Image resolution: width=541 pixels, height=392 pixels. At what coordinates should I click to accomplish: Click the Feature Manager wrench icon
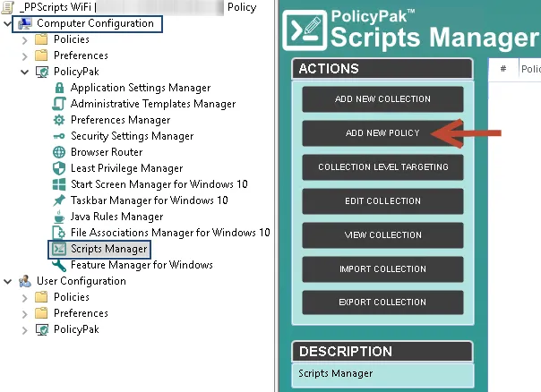[x=60, y=265]
